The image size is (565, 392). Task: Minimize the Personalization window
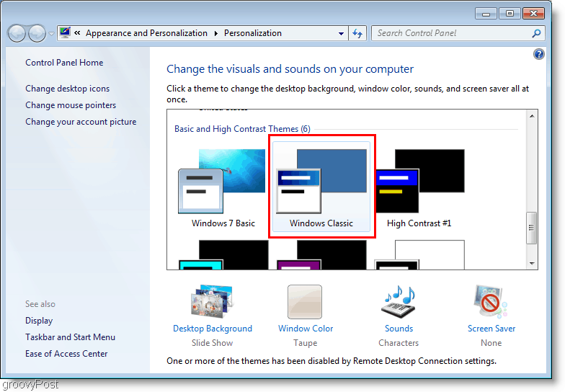pos(486,14)
